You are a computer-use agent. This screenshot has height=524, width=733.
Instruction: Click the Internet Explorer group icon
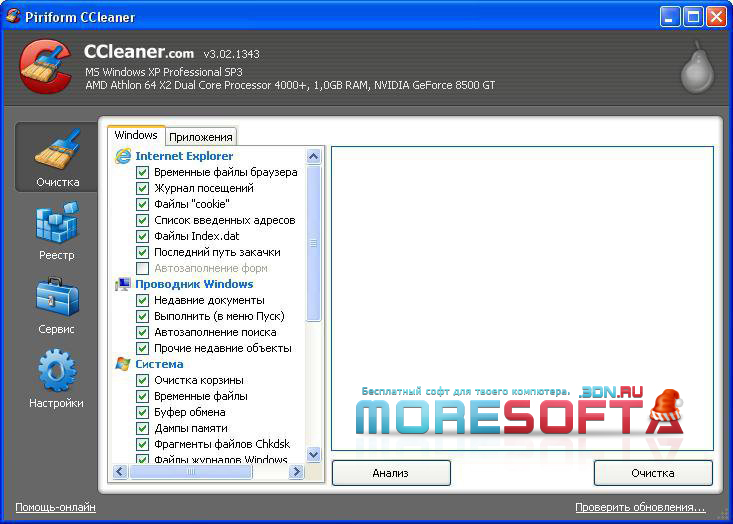click(x=123, y=156)
